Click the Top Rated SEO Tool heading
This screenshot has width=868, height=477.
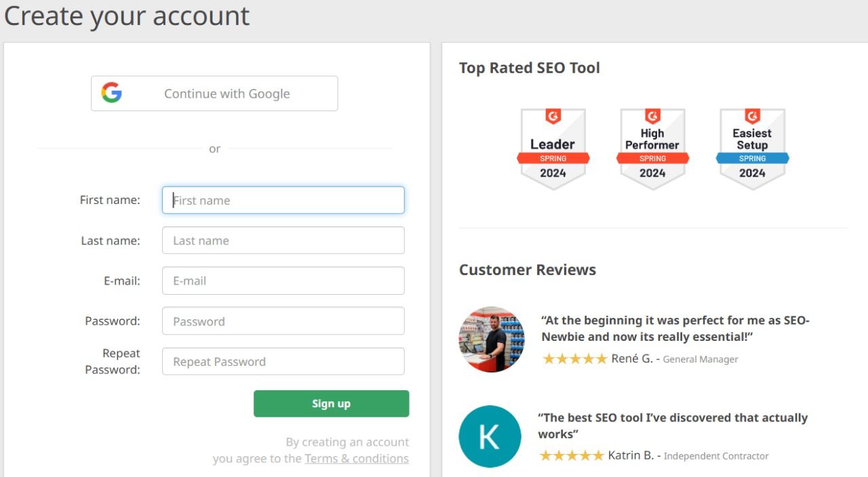tap(530, 68)
